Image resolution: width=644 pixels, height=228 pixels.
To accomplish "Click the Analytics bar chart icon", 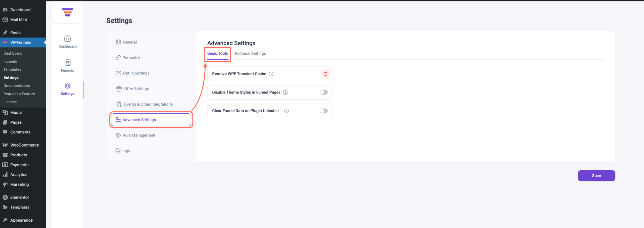I will tap(5, 175).
